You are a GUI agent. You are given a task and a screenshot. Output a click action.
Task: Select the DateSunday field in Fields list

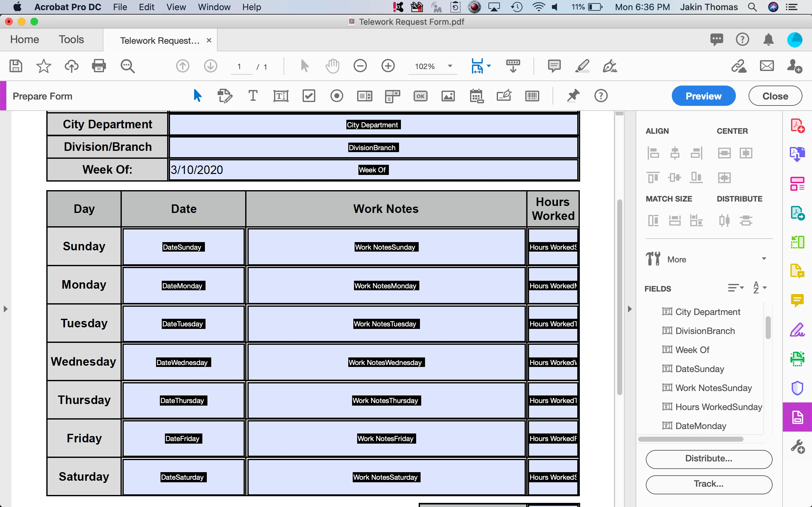pos(700,369)
